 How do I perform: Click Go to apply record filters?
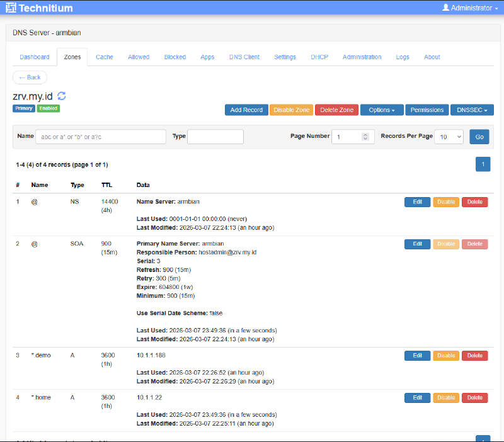pos(479,137)
